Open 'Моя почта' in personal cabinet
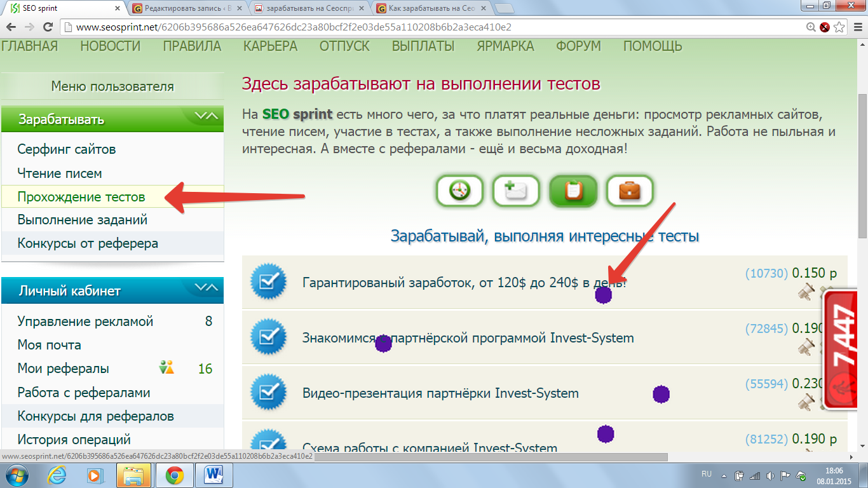 click(x=50, y=345)
